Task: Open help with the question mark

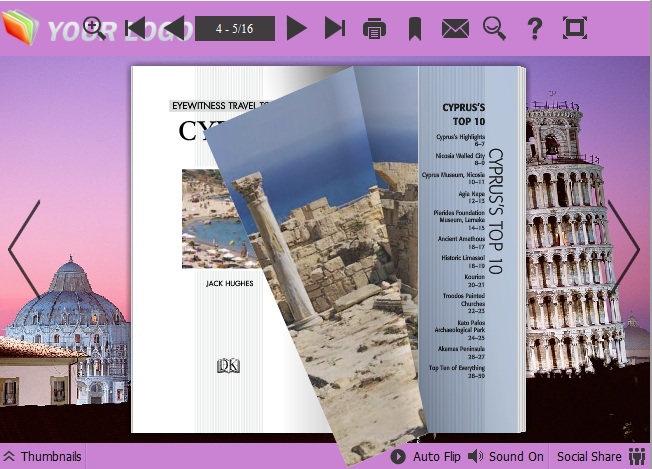Action: coord(535,29)
